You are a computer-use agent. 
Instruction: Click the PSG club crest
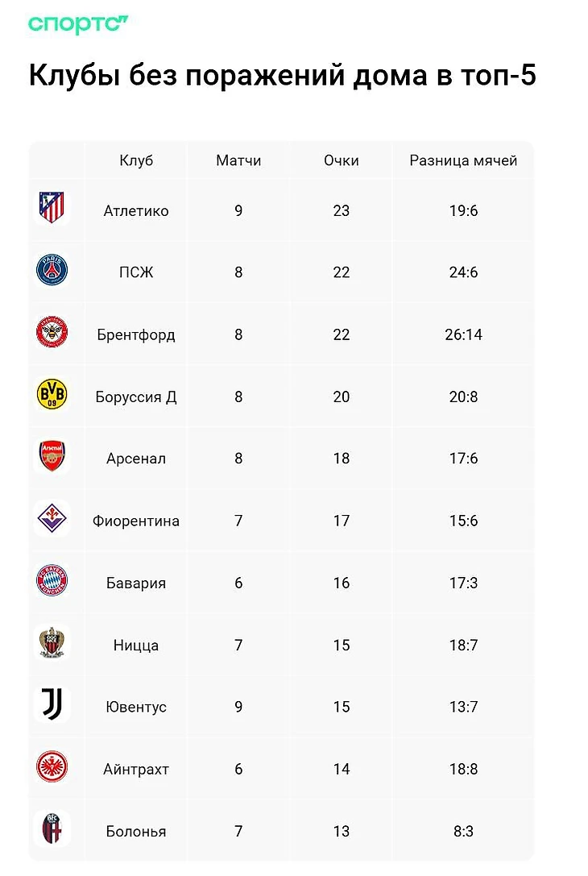coord(52,270)
